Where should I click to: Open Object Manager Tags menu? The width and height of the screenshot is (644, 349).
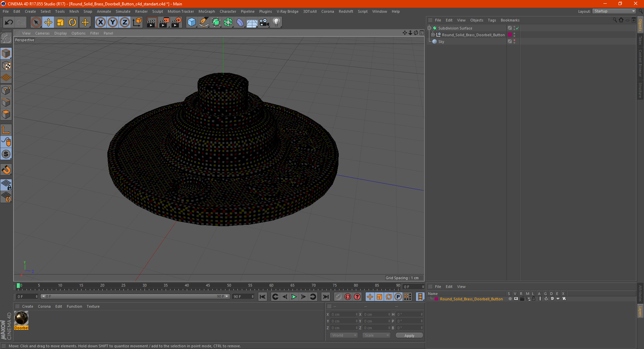click(492, 20)
